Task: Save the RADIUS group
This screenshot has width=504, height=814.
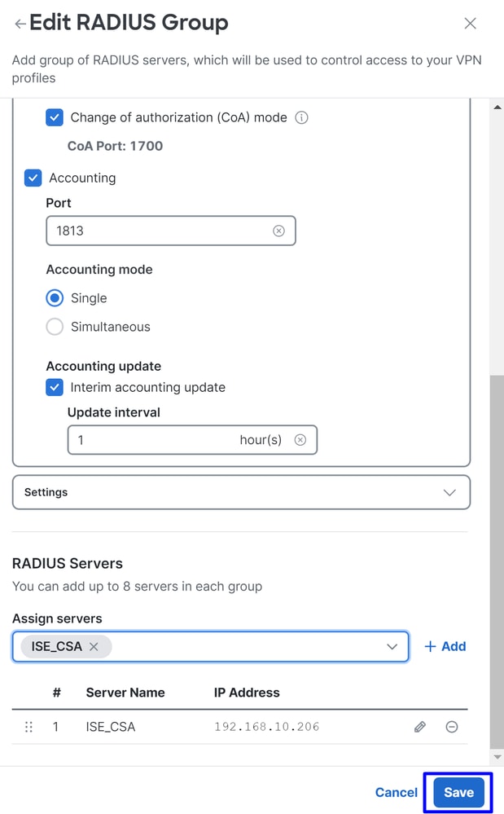Action: [458, 792]
